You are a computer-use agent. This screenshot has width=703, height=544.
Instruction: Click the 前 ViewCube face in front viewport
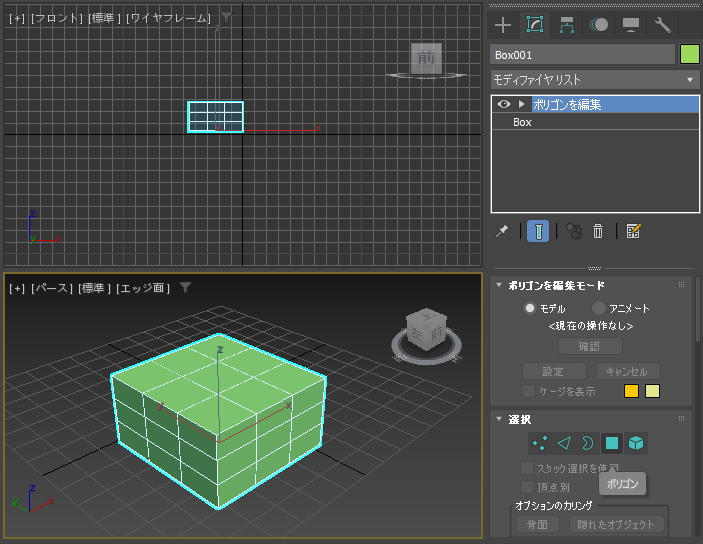click(x=426, y=58)
